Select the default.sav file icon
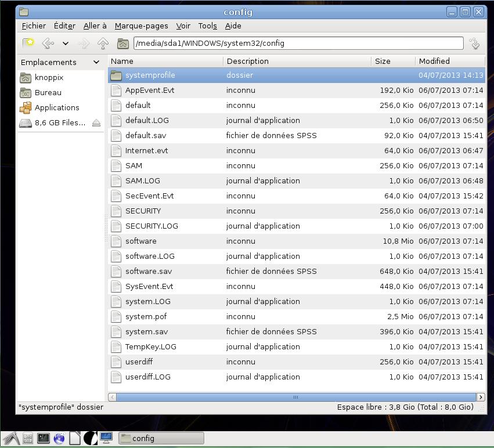Viewport: 494px width, 448px height. [x=116, y=136]
